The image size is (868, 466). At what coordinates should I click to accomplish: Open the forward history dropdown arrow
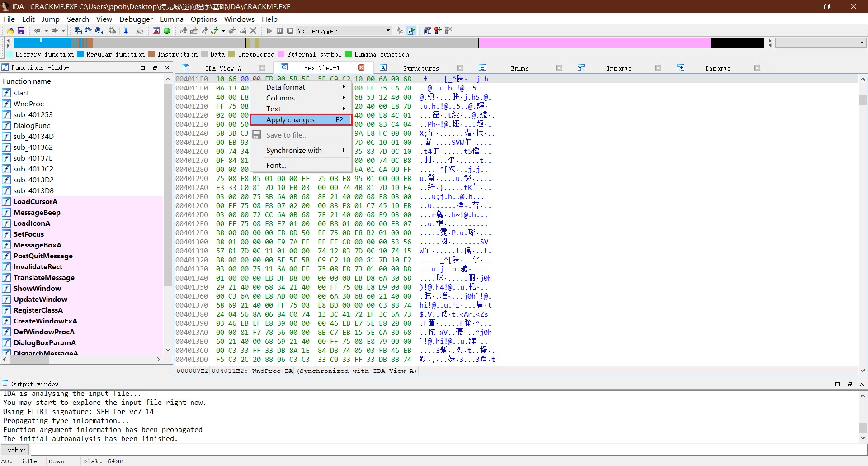point(63,31)
